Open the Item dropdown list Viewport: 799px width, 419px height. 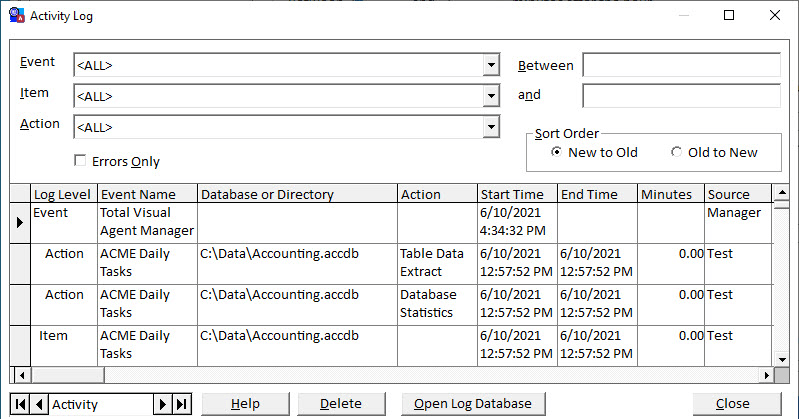tap(490, 96)
